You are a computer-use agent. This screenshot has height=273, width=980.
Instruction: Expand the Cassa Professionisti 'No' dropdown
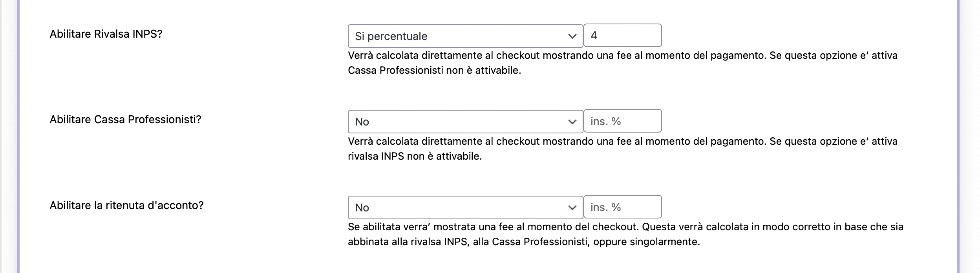coord(452,122)
